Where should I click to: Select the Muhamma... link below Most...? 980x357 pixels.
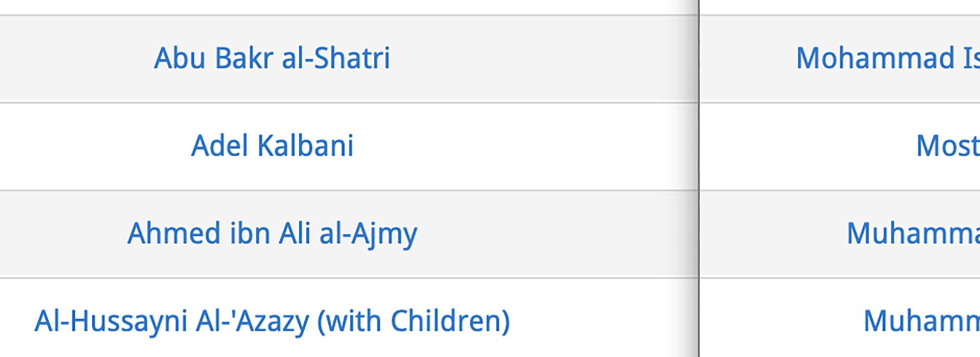click(913, 234)
